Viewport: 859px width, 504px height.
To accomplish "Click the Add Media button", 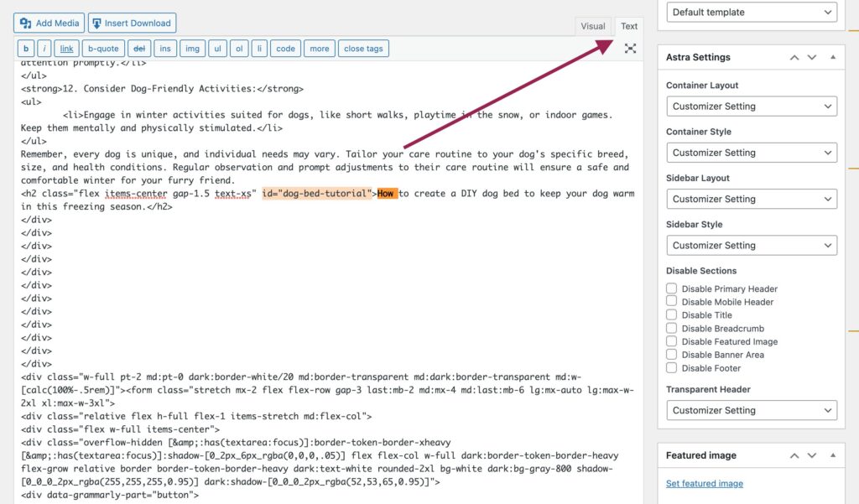I will (x=49, y=23).
